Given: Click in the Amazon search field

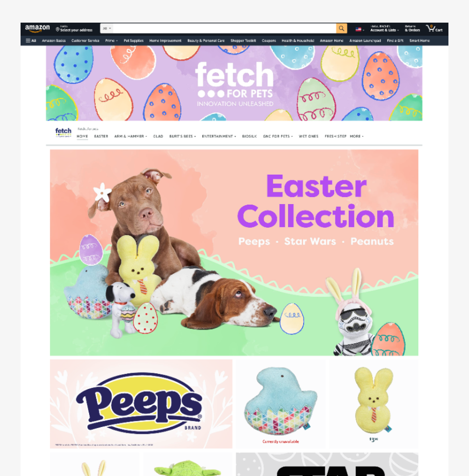Looking at the screenshot, I should 225,28.
